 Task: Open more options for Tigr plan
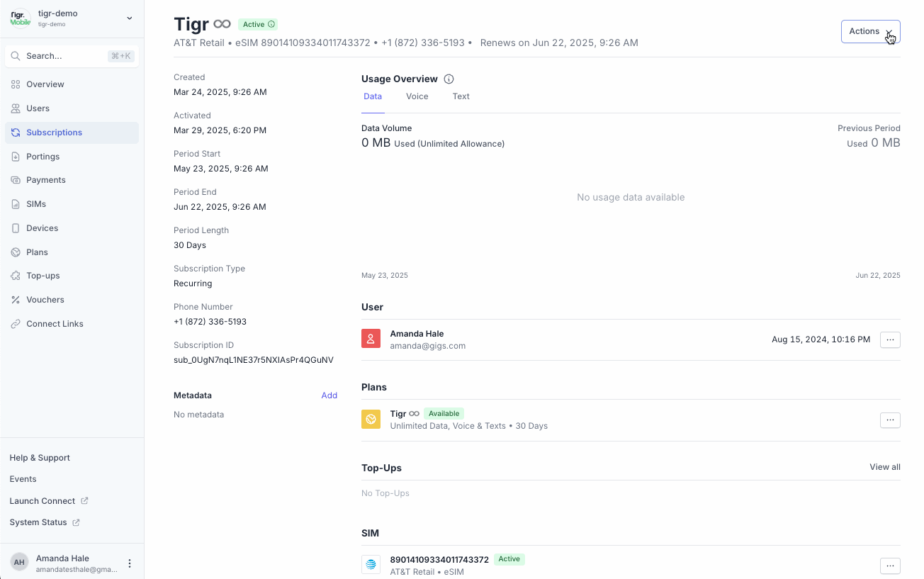pos(890,420)
